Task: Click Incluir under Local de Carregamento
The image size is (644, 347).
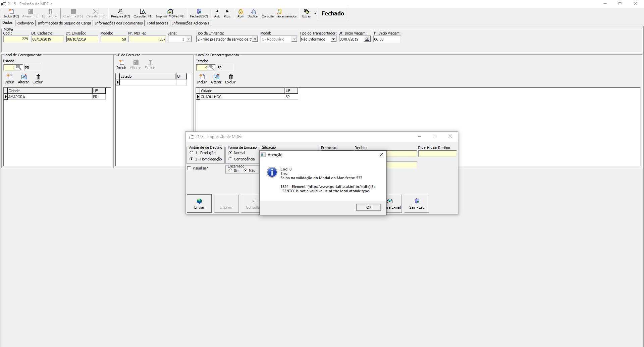Action: (x=9, y=79)
